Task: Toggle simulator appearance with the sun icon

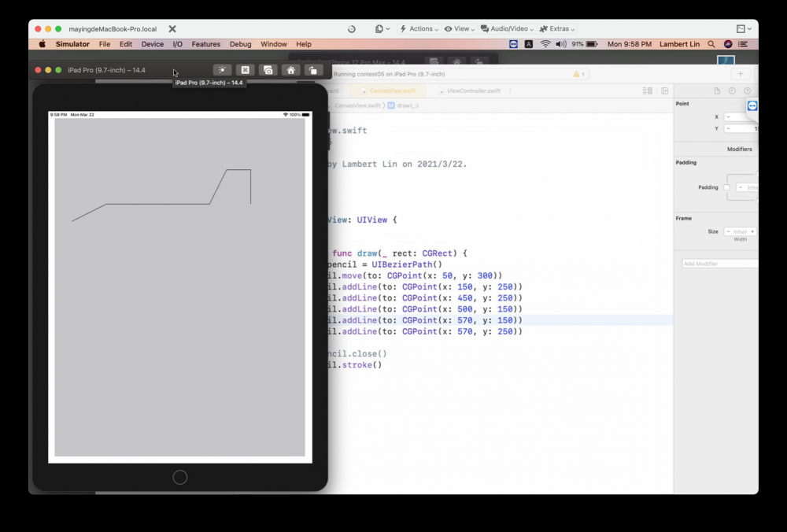Action: pos(223,70)
